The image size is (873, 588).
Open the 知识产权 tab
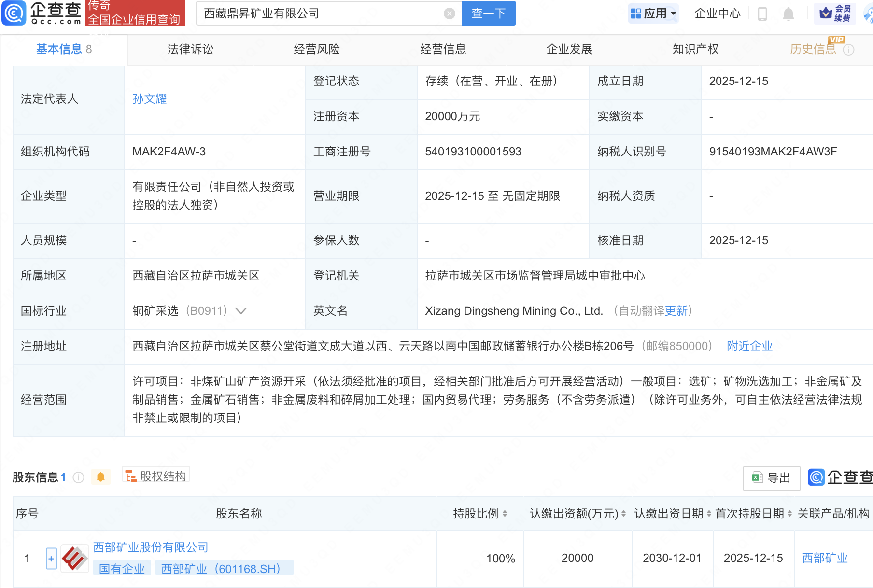695,49
